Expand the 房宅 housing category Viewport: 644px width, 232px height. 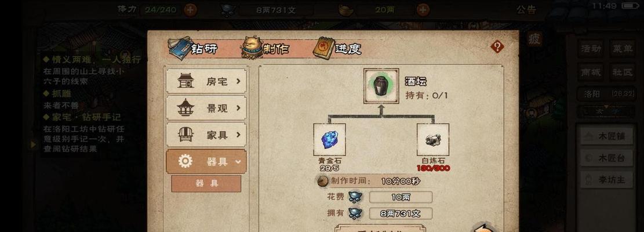206,81
